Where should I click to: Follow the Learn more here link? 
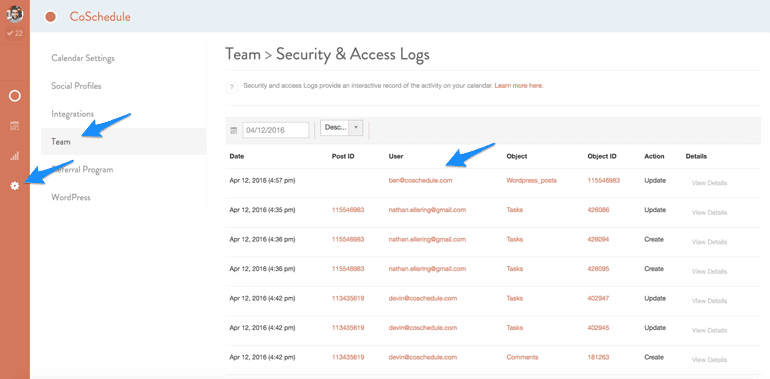(519, 85)
